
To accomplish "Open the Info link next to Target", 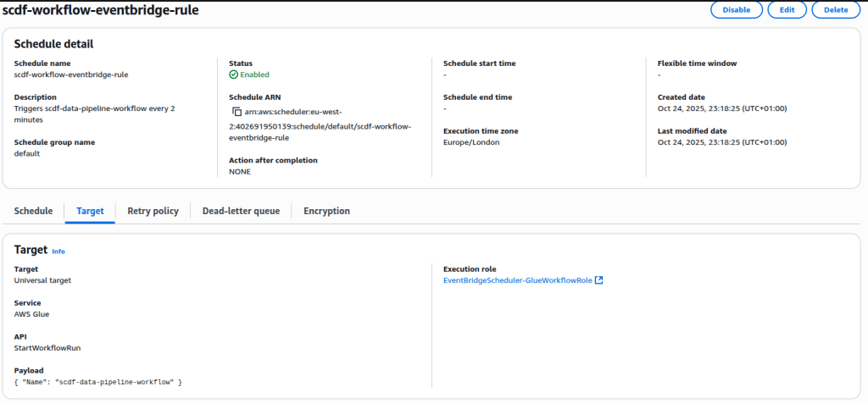I will [x=58, y=251].
